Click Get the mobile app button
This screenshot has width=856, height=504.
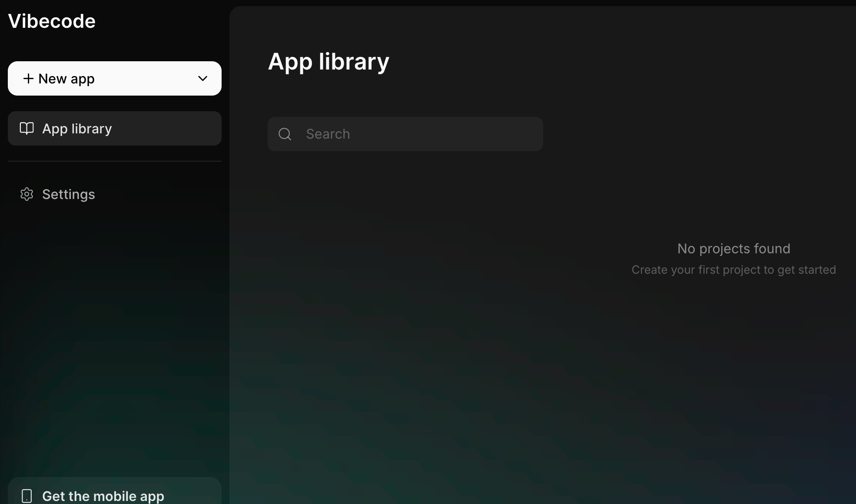click(114, 494)
